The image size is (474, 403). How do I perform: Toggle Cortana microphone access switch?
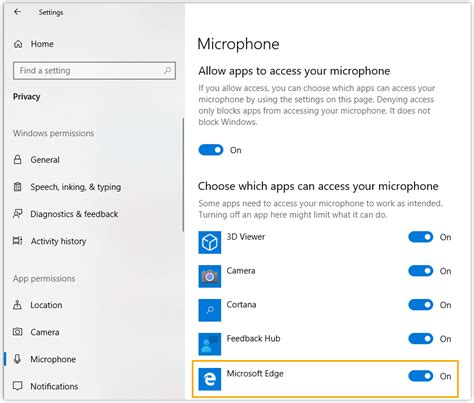click(x=420, y=305)
